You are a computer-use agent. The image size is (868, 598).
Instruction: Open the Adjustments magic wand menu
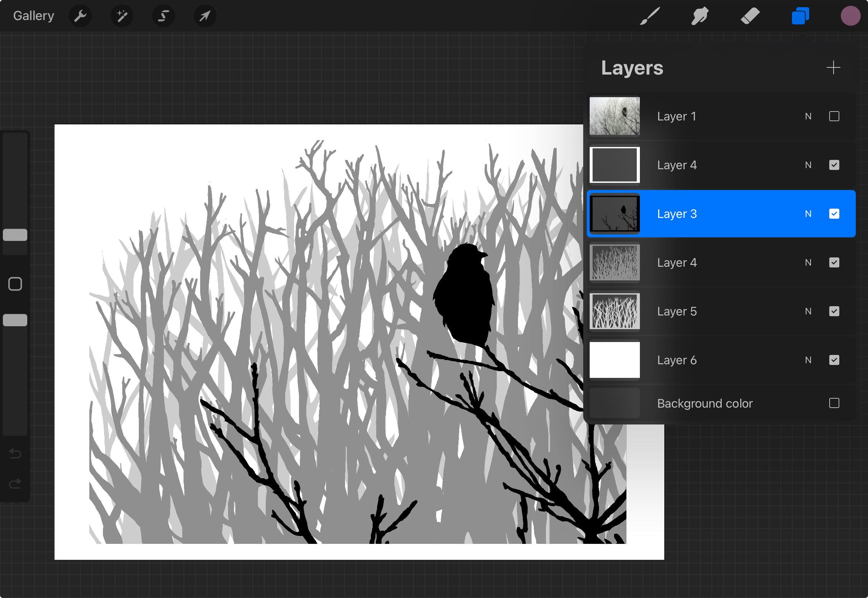click(122, 16)
